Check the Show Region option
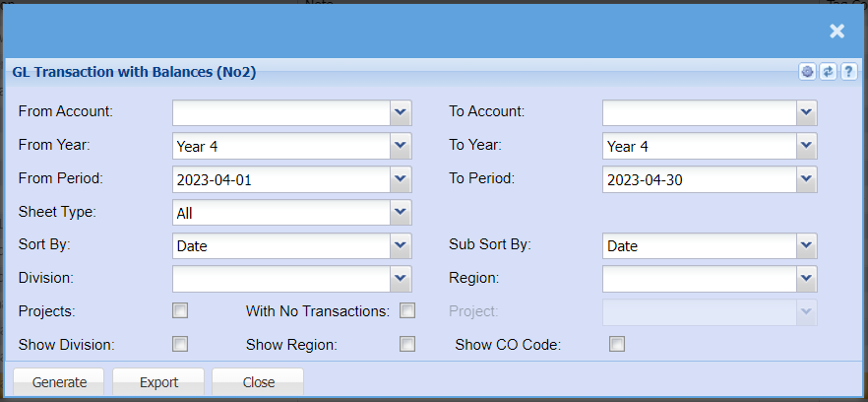The image size is (868, 402). (407, 345)
